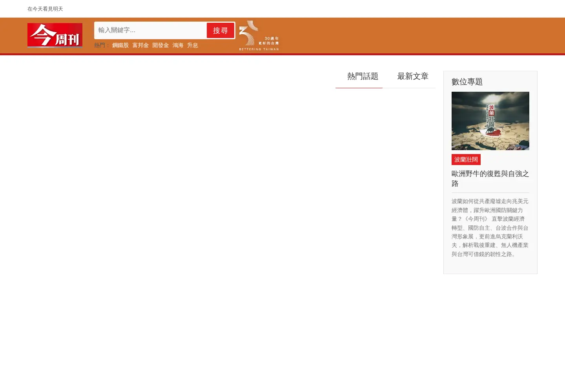Switch to the 最新文章 tab
Viewport: 565px width, 392px height.
[x=413, y=76]
